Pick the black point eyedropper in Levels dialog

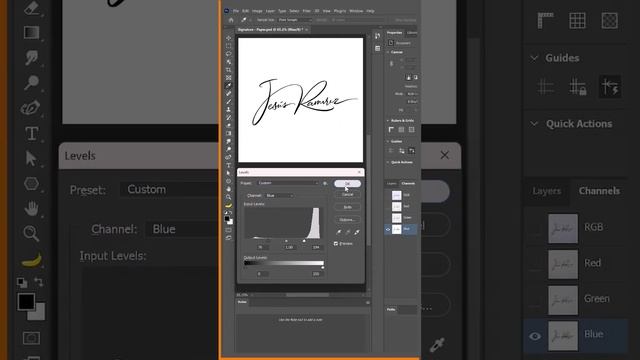338,232
